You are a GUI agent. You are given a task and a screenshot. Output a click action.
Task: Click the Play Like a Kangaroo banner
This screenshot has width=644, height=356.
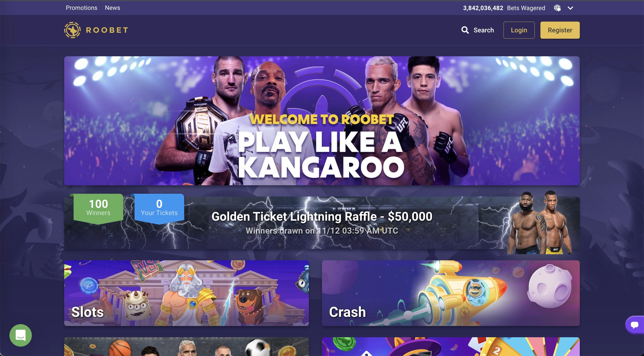tap(322, 121)
